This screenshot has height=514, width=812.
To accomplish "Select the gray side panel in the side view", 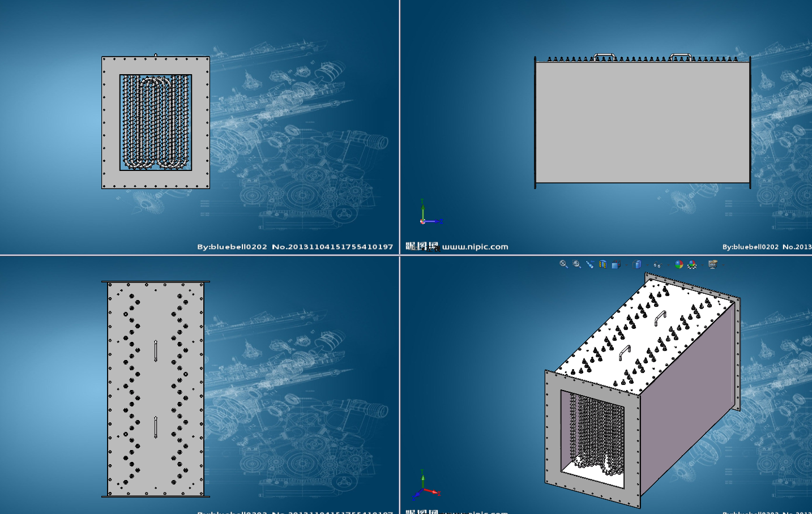I will click(643, 122).
